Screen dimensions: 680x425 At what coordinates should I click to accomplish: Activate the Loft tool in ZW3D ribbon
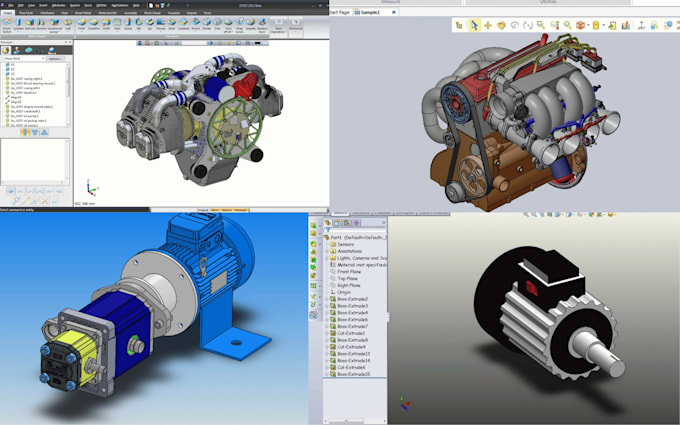pos(68,25)
